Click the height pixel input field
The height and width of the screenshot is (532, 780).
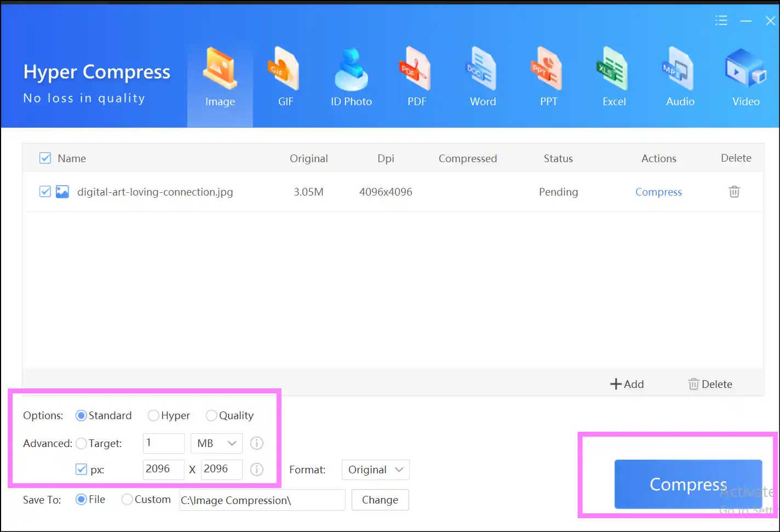[x=222, y=470]
